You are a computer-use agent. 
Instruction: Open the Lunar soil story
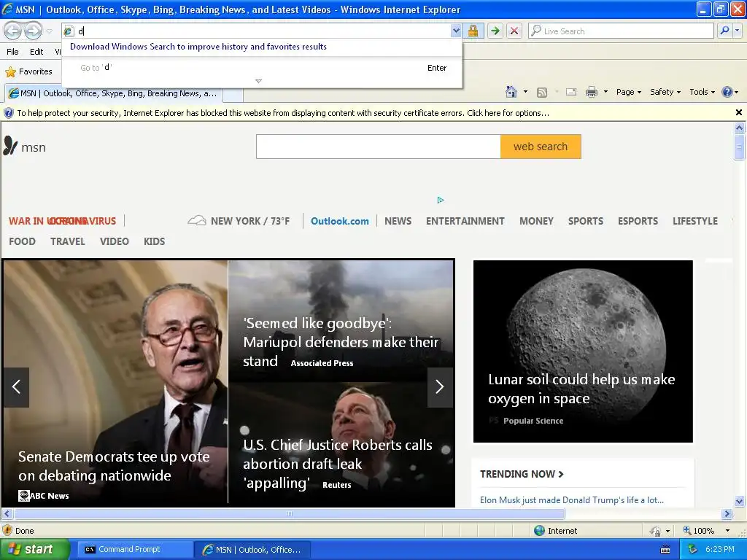pyautogui.click(x=583, y=351)
